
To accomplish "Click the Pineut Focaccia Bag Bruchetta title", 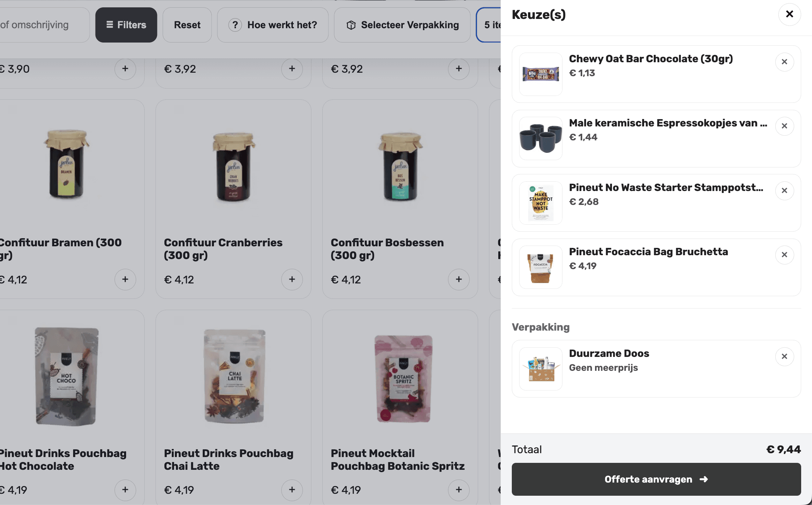I will [648, 252].
